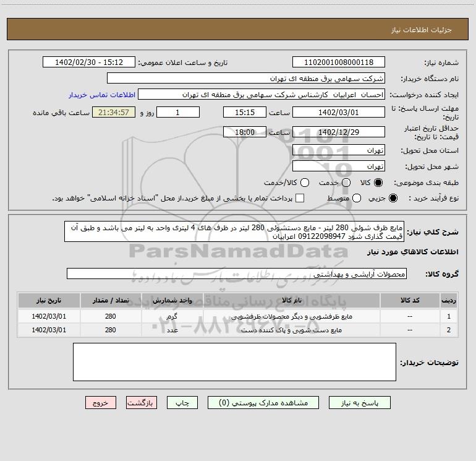This screenshot has width=476, height=461.
Task: Click the response deadline date 1402/03/01 field
Action: coord(339,112)
